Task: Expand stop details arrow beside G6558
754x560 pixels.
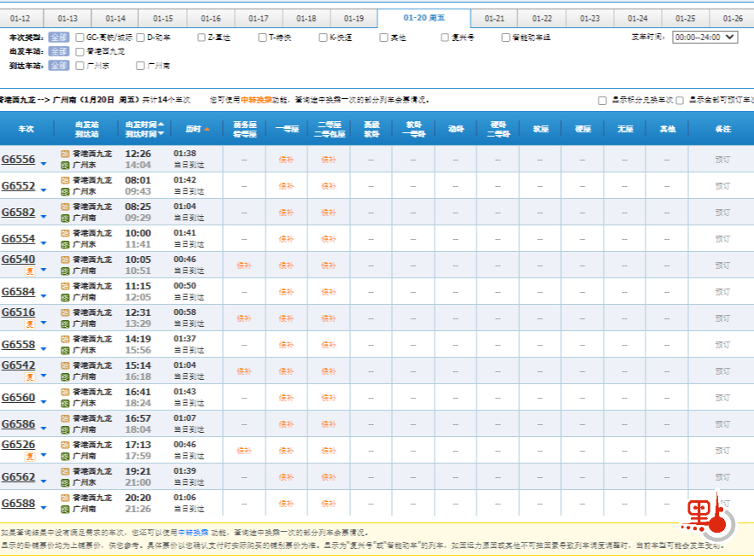Action: 44,349
